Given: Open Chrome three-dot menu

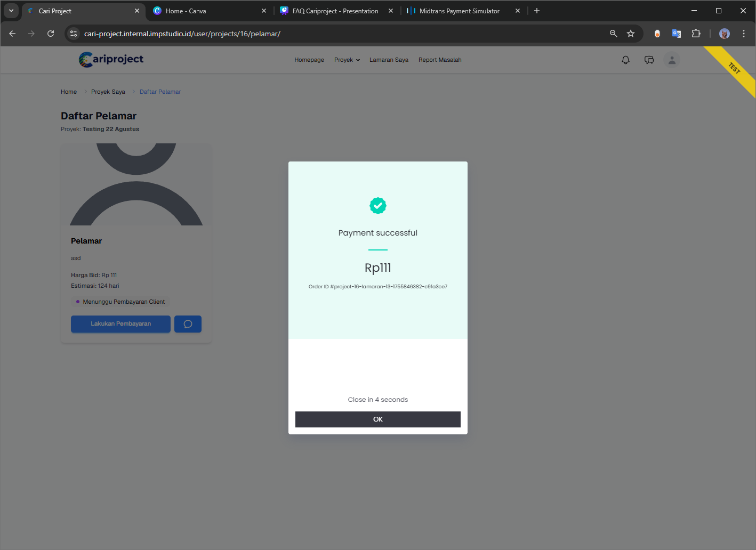Looking at the screenshot, I should [x=744, y=34].
